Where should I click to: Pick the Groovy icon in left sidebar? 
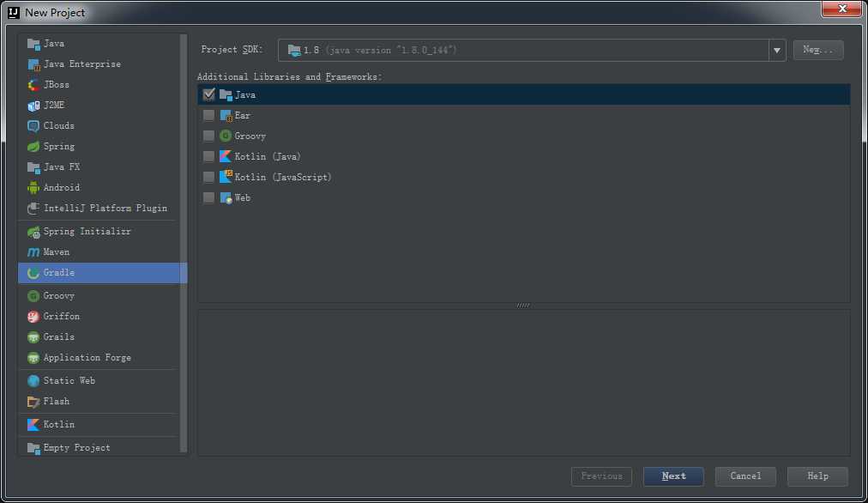(x=33, y=296)
